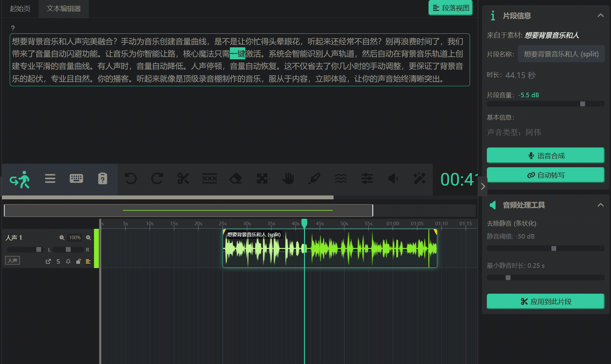Click the undo arrow icon
The width and height of the screenshot is (611, 364).
click(x=131, y=179)
